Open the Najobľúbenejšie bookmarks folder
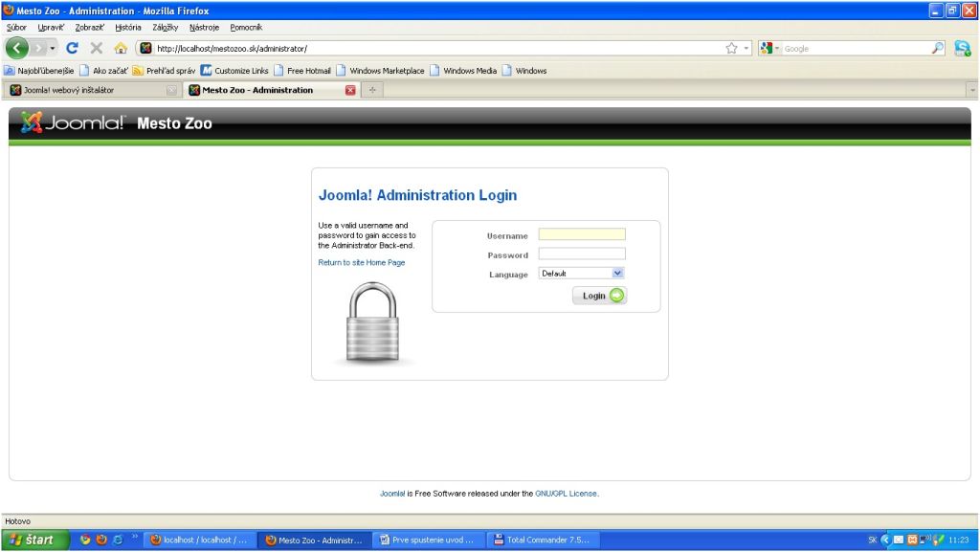Screen dimensions: 980x552 38,71
